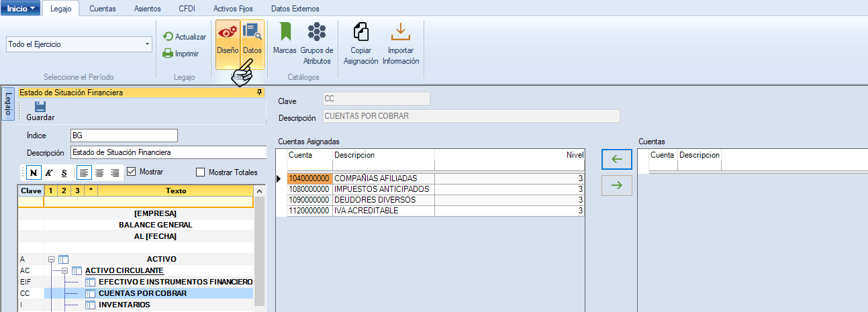The height and width of the screenshot is (312, 868).
Task: Select the IMPUESTOS ANTICIPADOS account row
Action: click(x=381, y=189)
